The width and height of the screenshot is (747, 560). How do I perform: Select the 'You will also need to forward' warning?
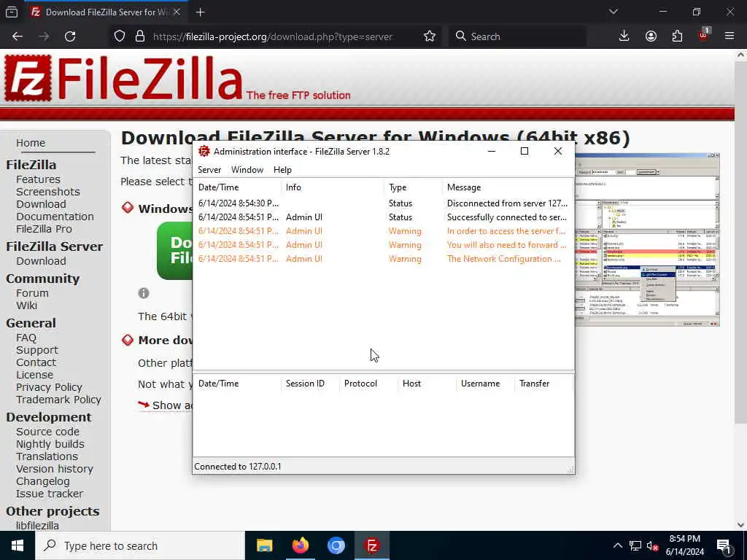(x=383, y=245)
